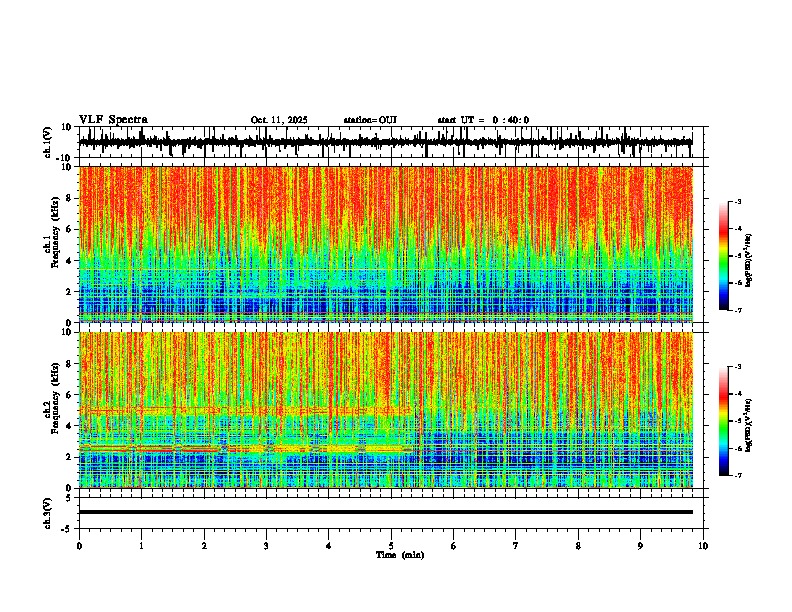Click the 'start UT = 0 : 40: 0' text
This screenshot has height=612, width=792.
click(x=483, y=120)
